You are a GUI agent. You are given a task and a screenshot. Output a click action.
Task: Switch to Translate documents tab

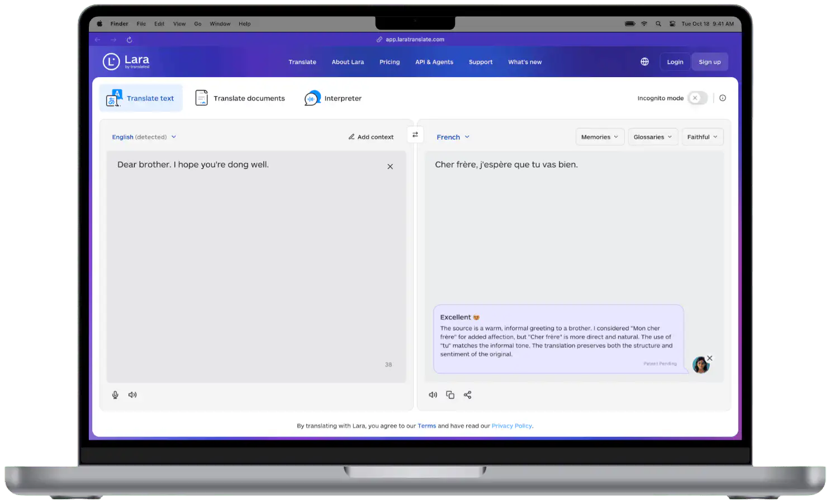[x=240, y=98]
